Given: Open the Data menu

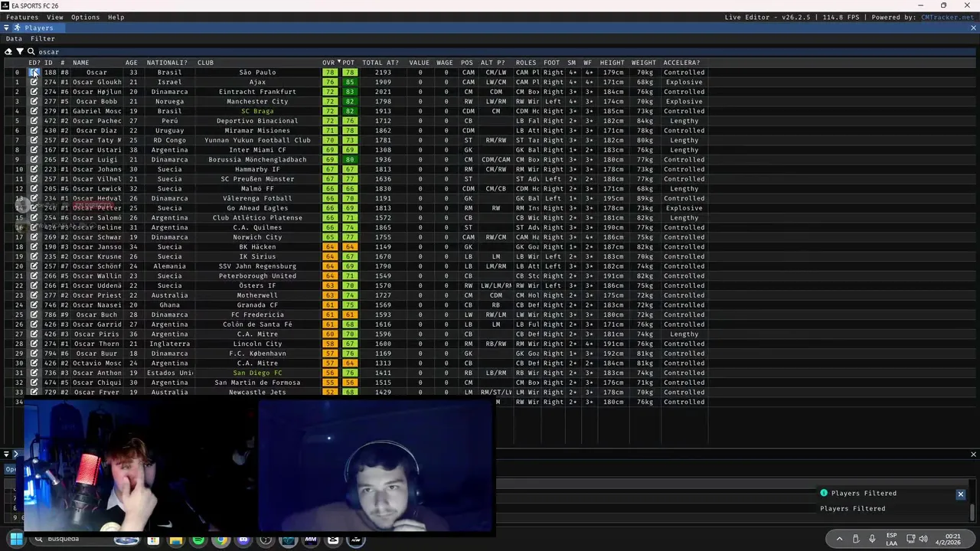Looking at the screenshot, I should (14, 38).
